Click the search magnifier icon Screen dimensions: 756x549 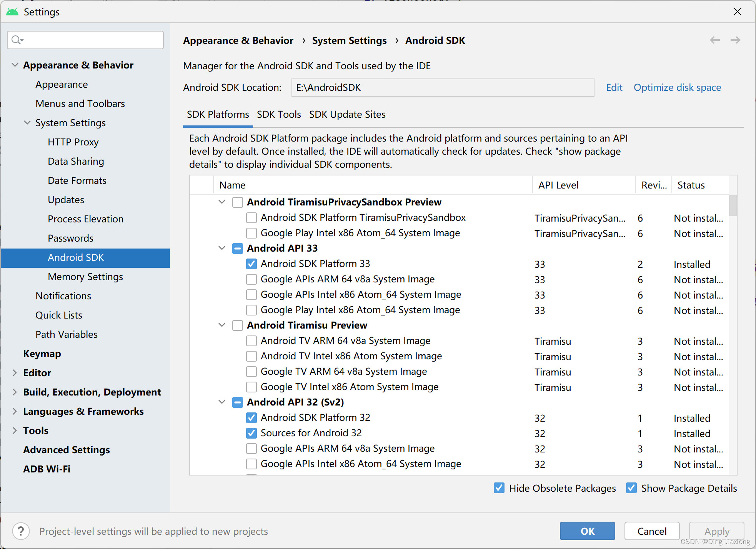pyautogui.click(x=17, y=40)
